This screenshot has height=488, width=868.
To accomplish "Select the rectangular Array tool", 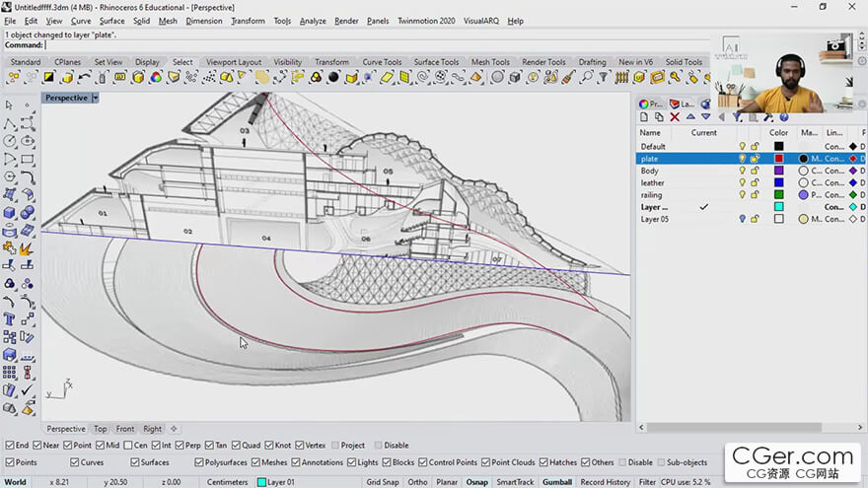I will tap(9, 373).
